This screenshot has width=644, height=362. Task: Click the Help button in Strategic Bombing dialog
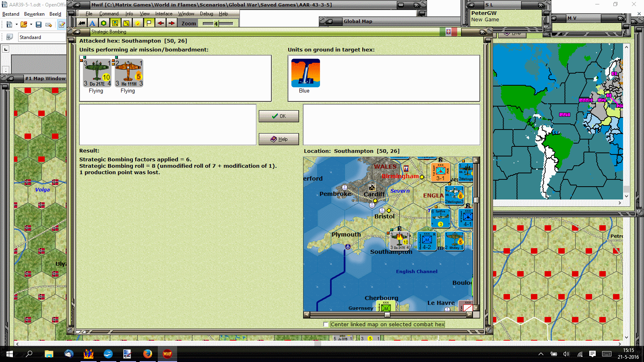click(x=279, y=139)
